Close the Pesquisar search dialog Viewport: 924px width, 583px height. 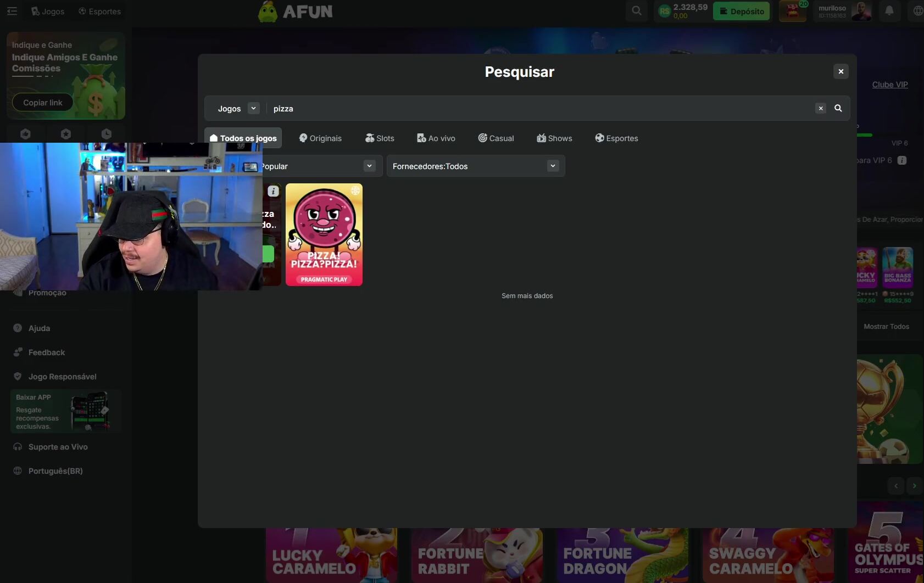point(841,71)
